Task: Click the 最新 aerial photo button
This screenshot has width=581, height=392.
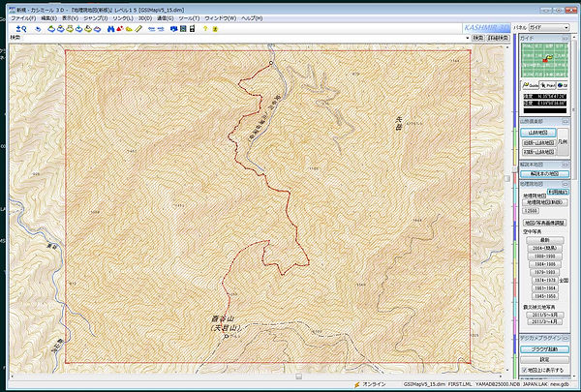Action: click(544, 240)
